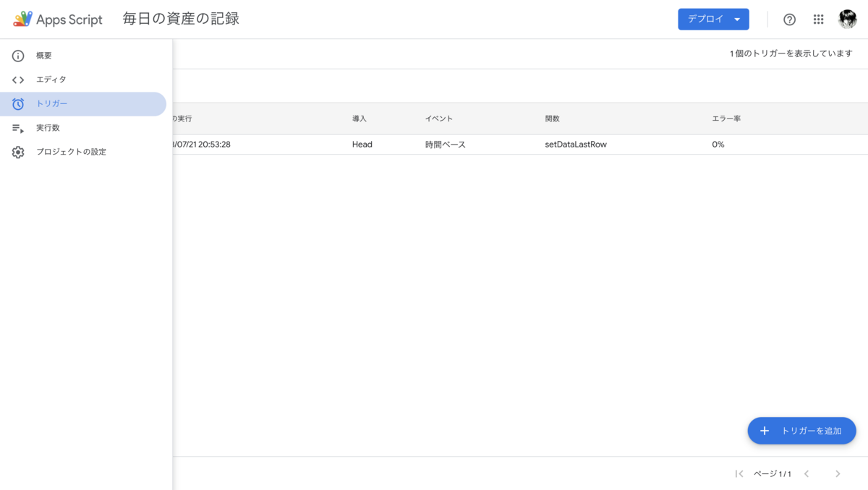
Task: Open the 実行数 executions list icon
Action: point(17,127)
